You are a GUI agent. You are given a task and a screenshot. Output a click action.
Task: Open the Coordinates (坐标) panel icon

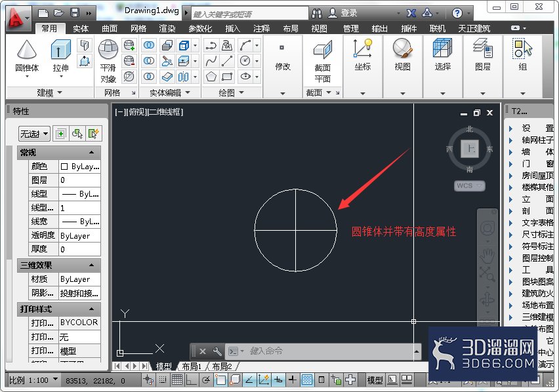(x=363, y=49)
